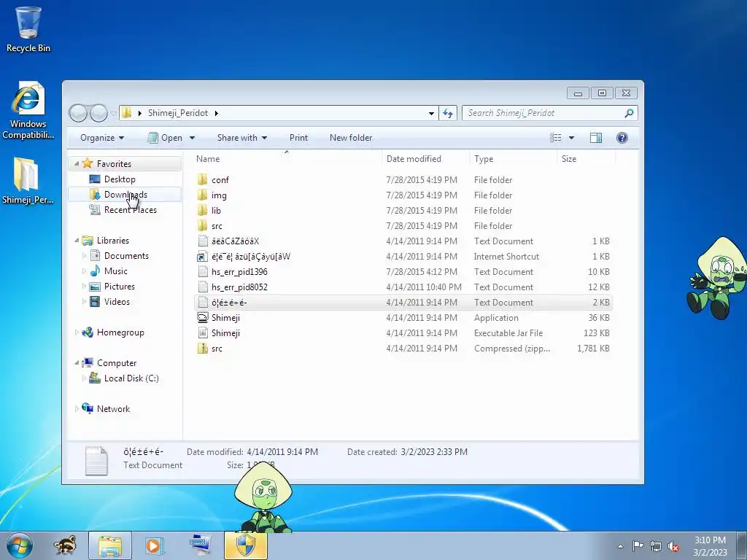This screenshot has height=560, width=747.
Task: Click Shimeji_Peridot in the address bar
Action: pyautogui.click(x=178, y=113)
